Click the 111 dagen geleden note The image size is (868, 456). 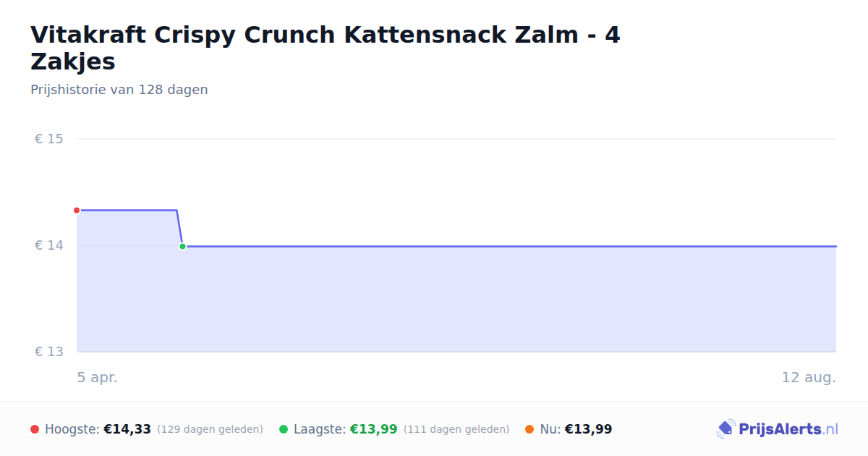point(456,429)
